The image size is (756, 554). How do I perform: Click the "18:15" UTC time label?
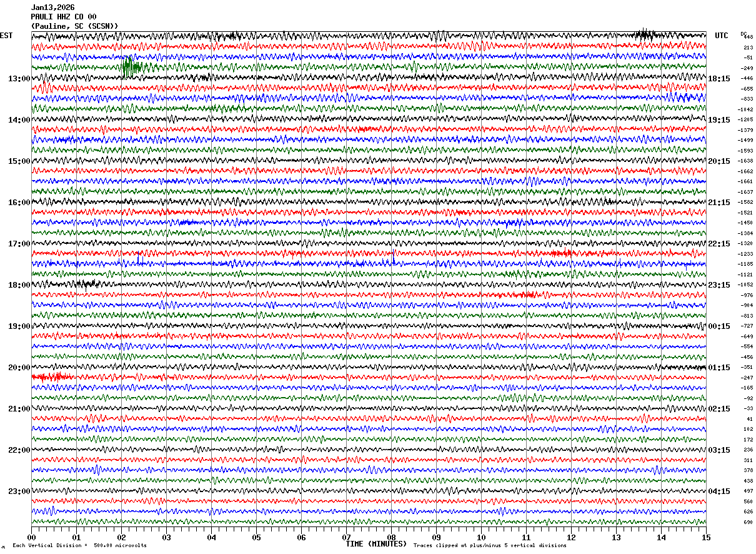tap(719, 79)
